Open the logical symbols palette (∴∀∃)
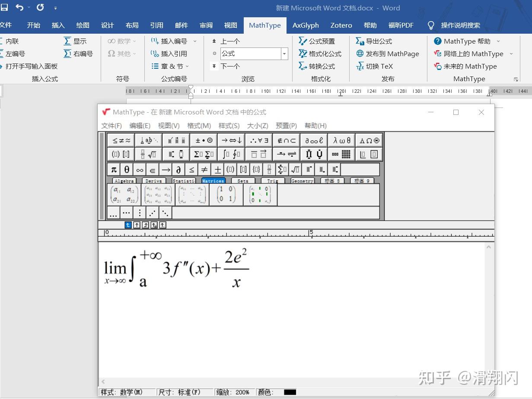This screenshot has height=399, width=532. (x=259, y=140)
